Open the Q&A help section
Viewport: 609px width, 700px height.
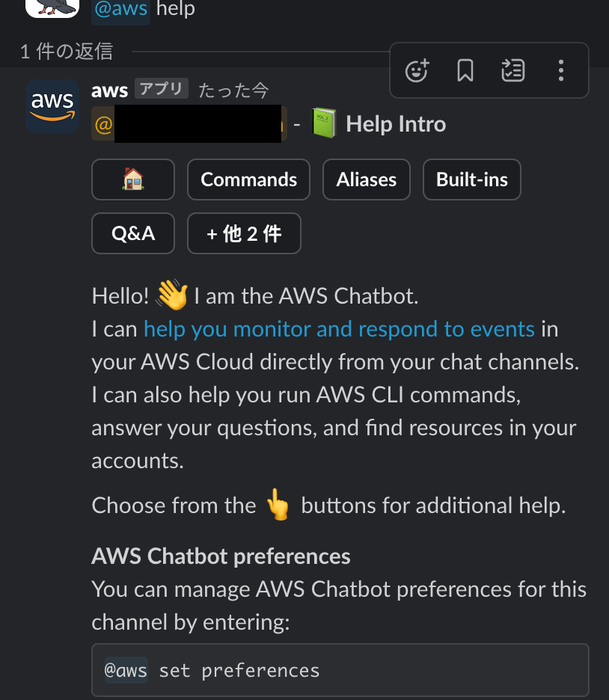tap(132, 233)
